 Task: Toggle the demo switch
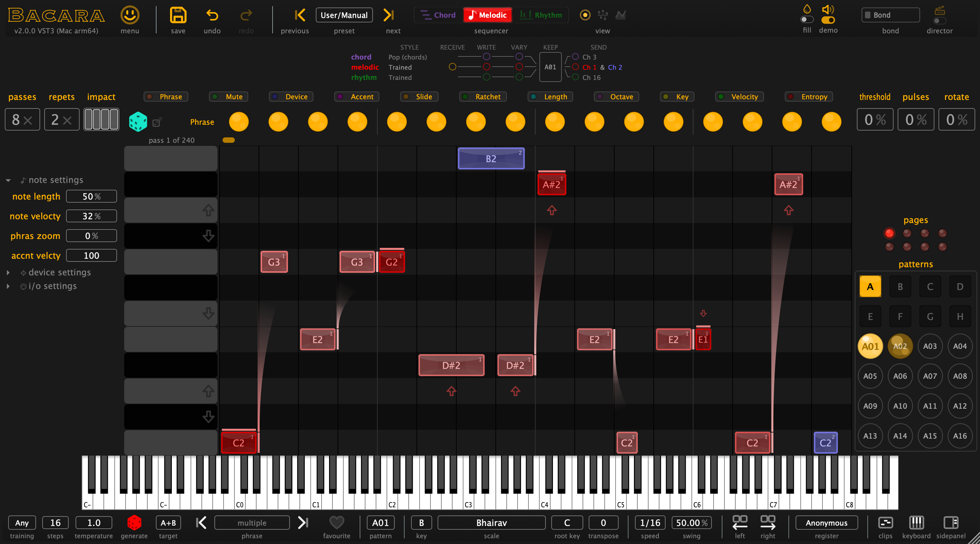click(x=828, y=20)
